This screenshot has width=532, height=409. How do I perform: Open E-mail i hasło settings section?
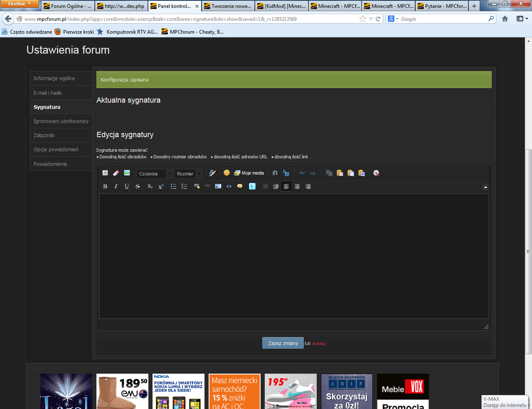61,93
